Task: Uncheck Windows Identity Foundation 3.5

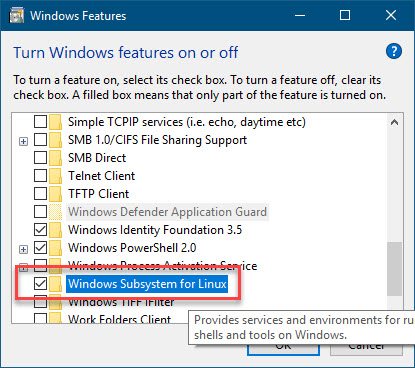Action: point(40,230)
